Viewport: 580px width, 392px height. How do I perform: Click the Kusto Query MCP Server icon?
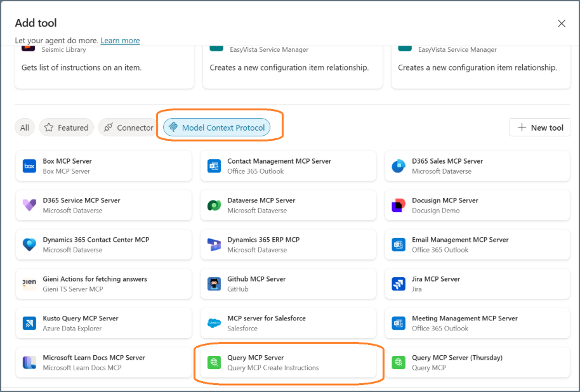coord(29,323)
